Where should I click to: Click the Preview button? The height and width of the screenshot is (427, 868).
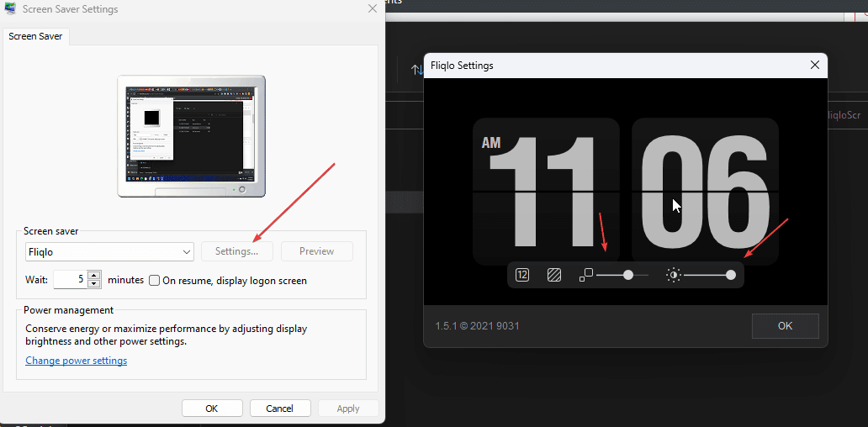pos(316,251)
